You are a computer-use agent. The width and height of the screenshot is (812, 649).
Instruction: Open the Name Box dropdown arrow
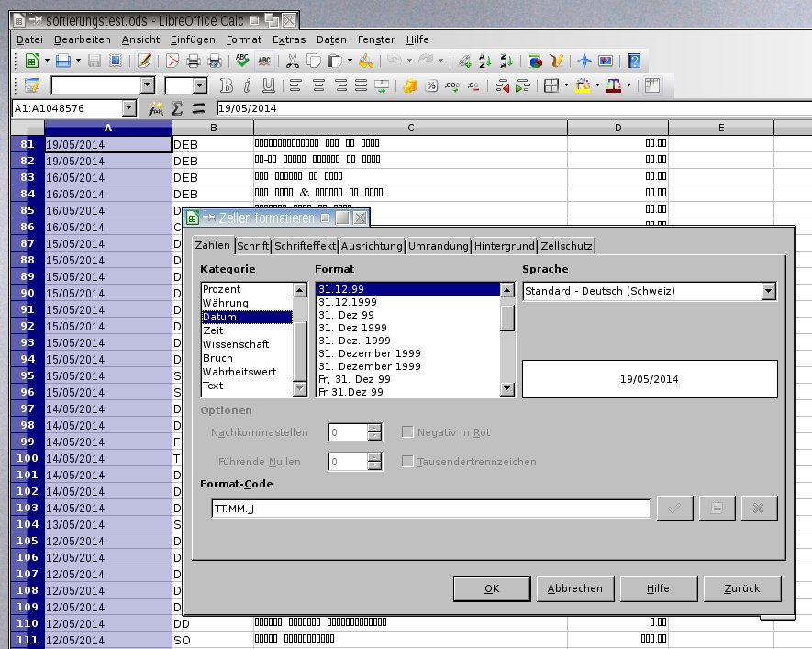point(129,107)
